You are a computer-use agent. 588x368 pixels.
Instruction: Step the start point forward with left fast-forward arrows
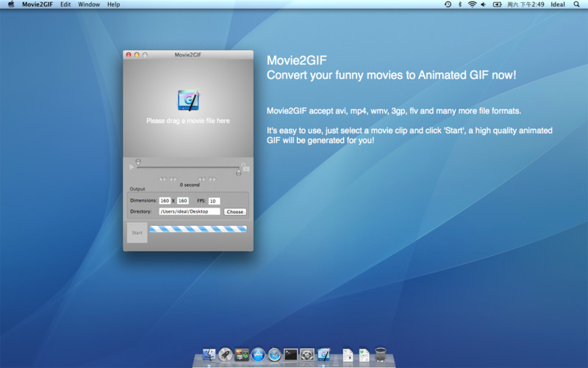click(x=173, y=179)
